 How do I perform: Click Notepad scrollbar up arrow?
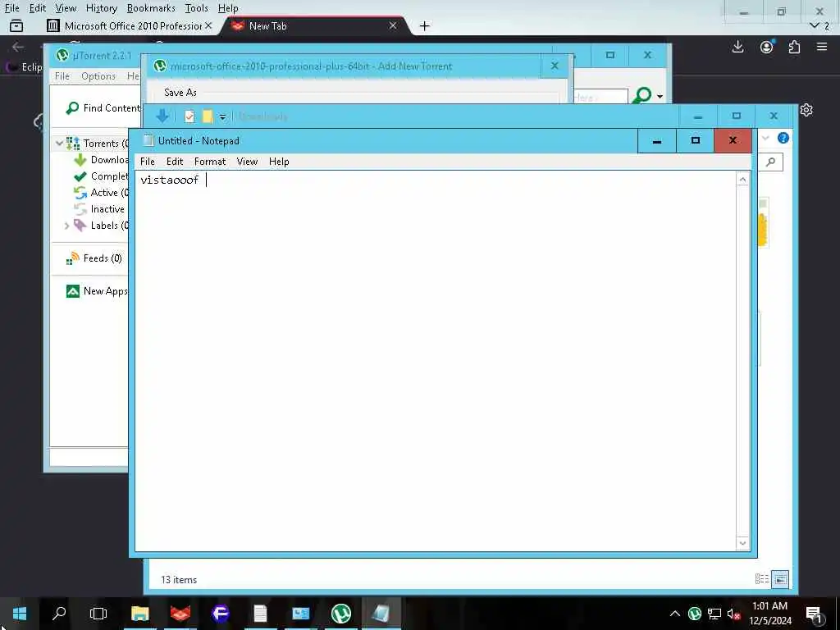742,180
